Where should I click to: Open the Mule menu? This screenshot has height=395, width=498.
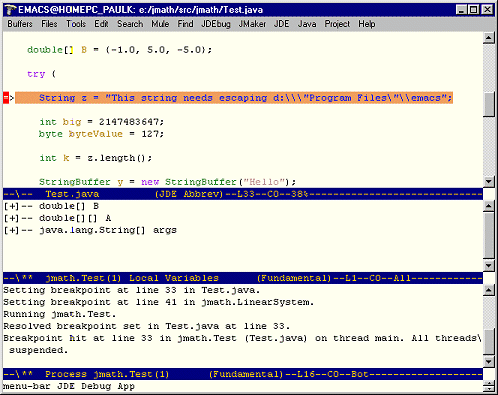click(x=160, y=24)
